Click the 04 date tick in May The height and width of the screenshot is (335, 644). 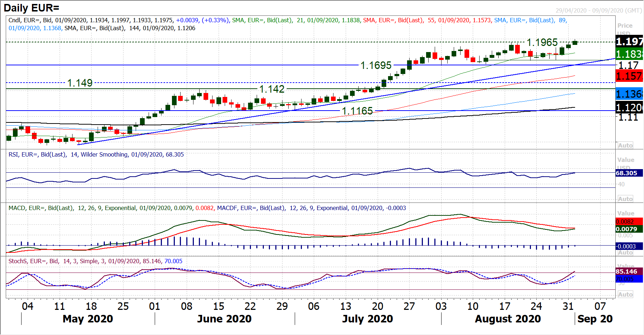(x=28, y=306)
